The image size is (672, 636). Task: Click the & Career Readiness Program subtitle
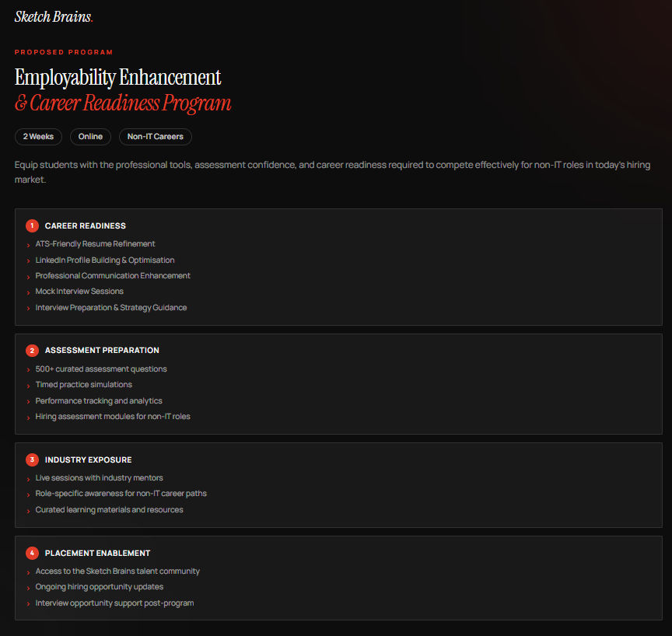click(123, 103)
